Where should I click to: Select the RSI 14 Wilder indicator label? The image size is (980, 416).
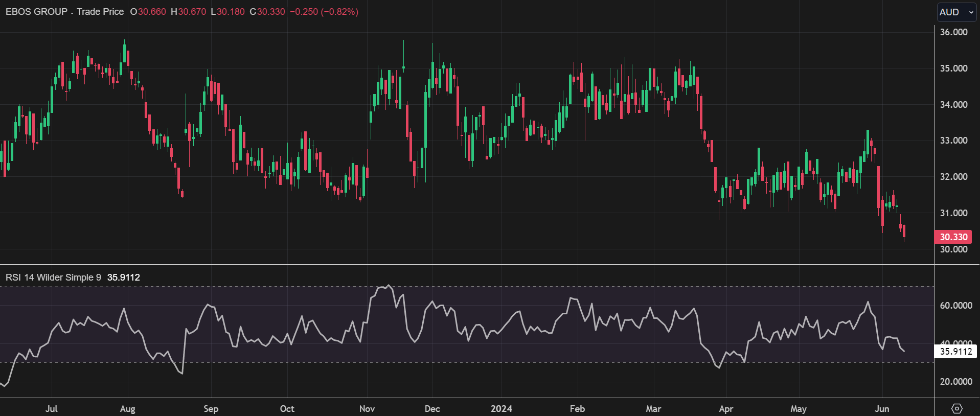click(53, 278)
